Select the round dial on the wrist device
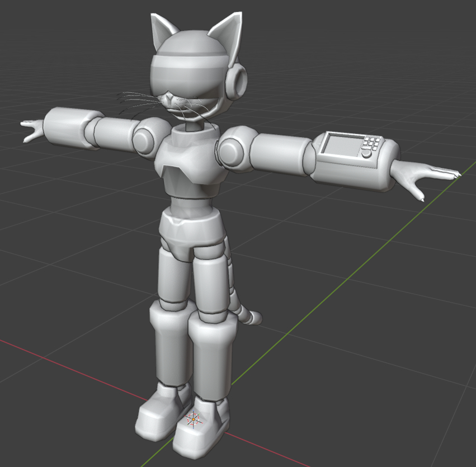Viewport: 476px width, 467px height. pos(366,153)
